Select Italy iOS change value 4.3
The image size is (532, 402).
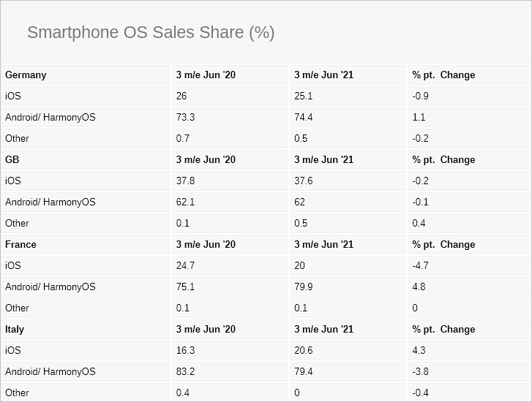pos(419,351)
